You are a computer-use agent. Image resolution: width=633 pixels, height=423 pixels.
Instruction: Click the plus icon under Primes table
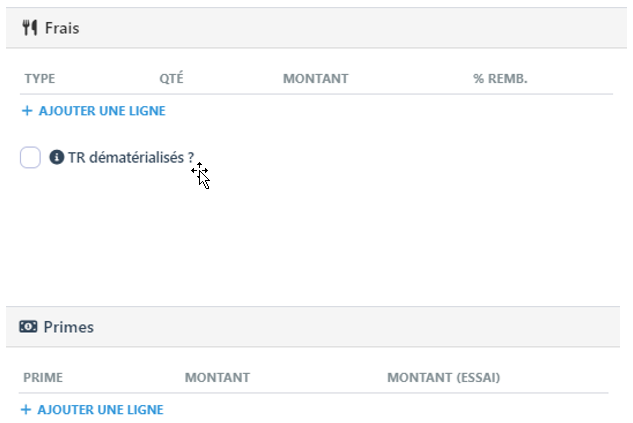coord(27,409)
